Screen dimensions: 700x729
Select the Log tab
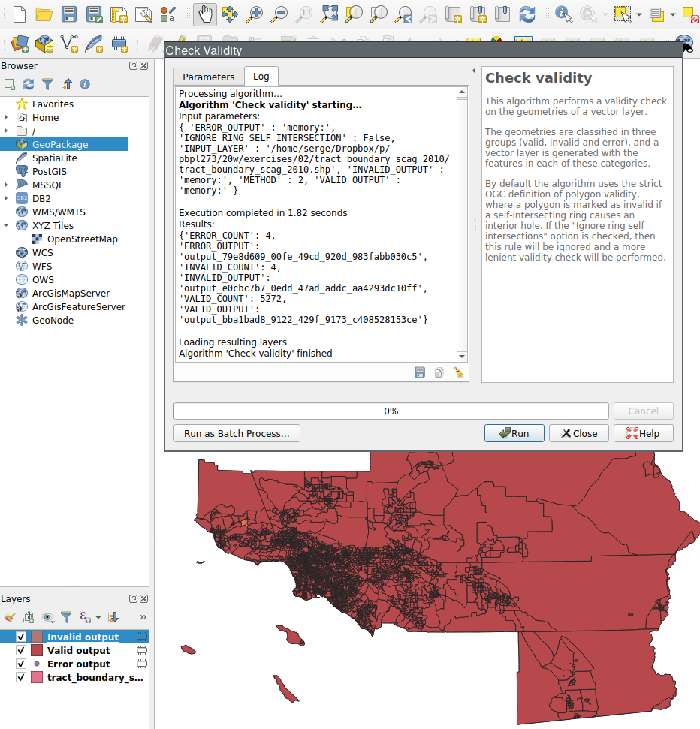click(x=261, y=77)
